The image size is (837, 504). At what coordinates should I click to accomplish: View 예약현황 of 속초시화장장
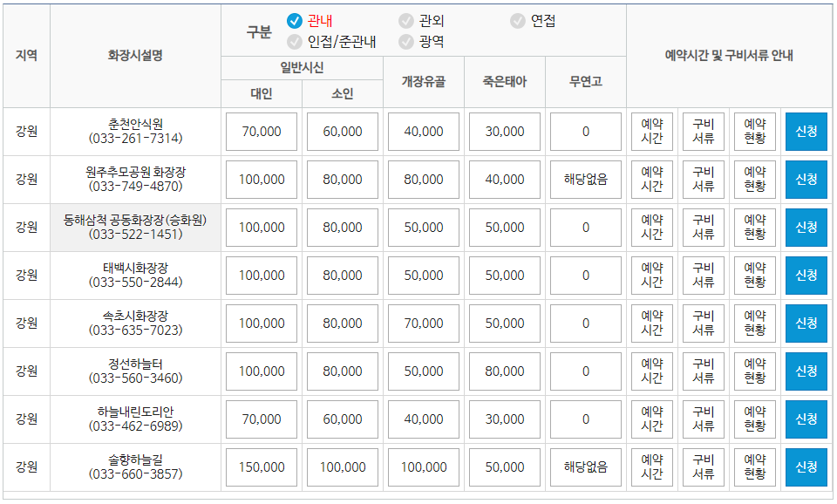coord(753,323)
